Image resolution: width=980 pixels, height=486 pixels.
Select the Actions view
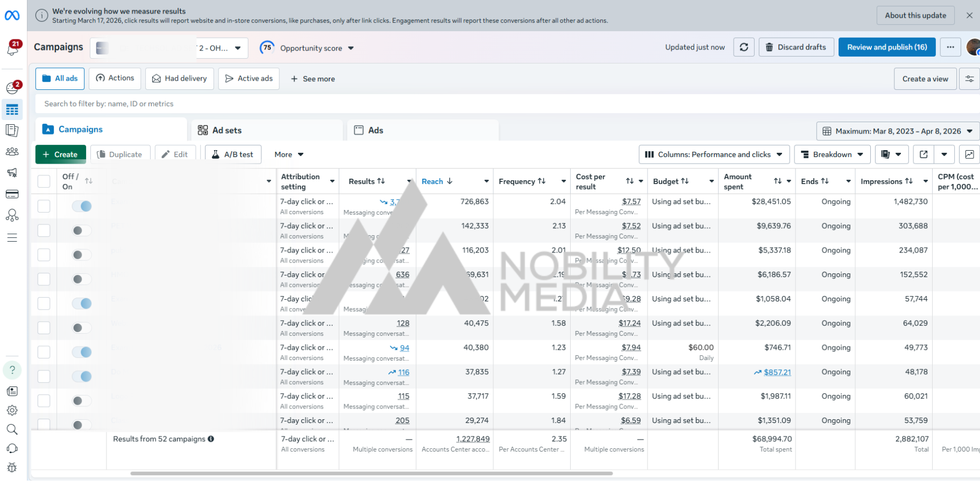click(x=115, y=79)
